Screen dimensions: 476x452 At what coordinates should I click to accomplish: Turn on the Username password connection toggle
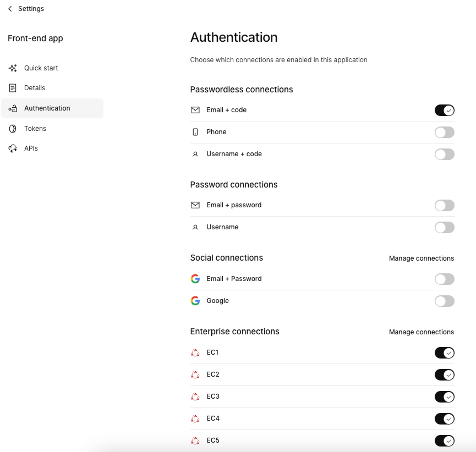(x=444, y=228)
